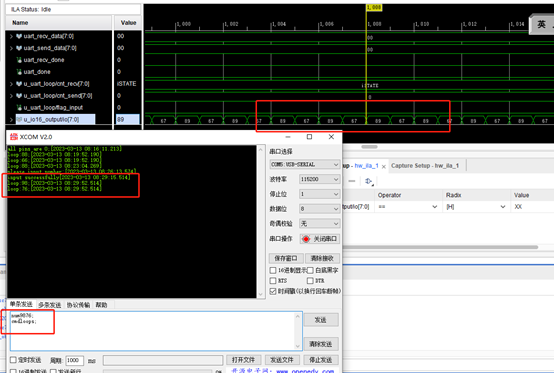Click the XCOM V2.0 app logo icon

point(13,137)
